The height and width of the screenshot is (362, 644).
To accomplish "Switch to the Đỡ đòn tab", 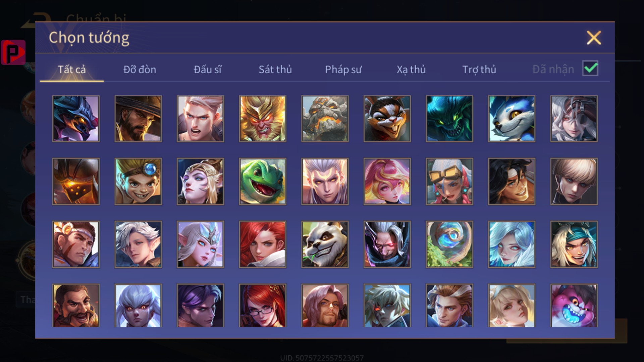I will click(x=140, y=70).
